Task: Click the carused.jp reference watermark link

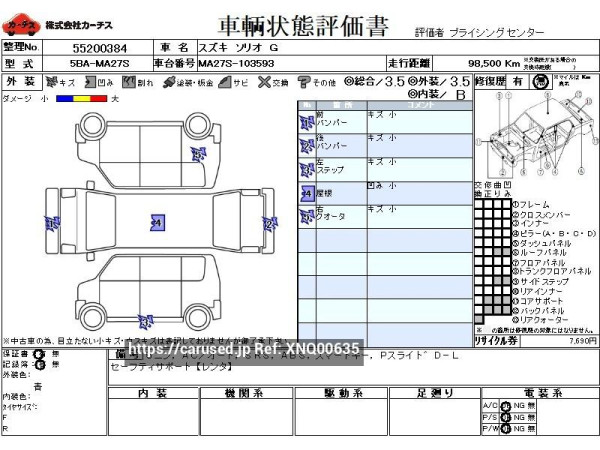Action: tap(244, 348)
